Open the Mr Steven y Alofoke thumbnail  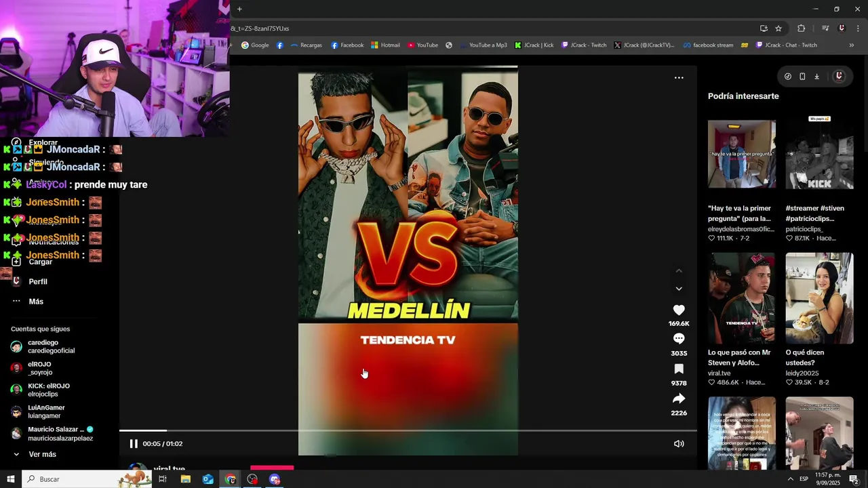pyautogui.click(x=742, y=298)
